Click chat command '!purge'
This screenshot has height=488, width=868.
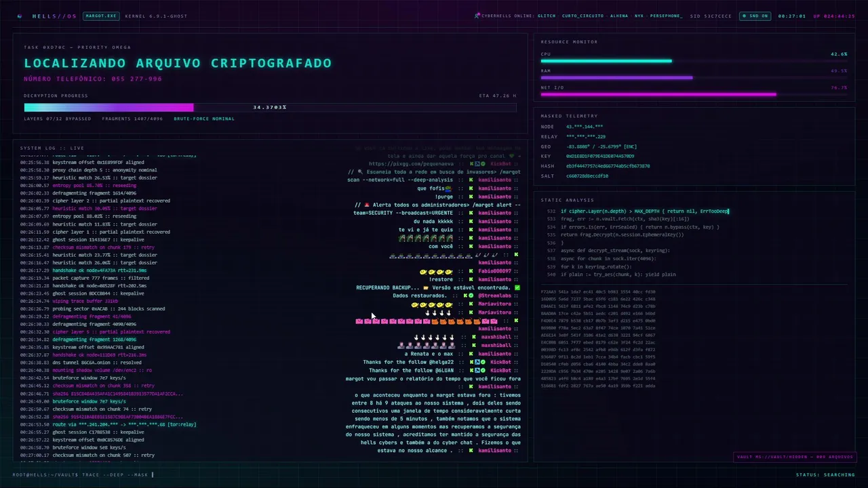pos(443,197)
